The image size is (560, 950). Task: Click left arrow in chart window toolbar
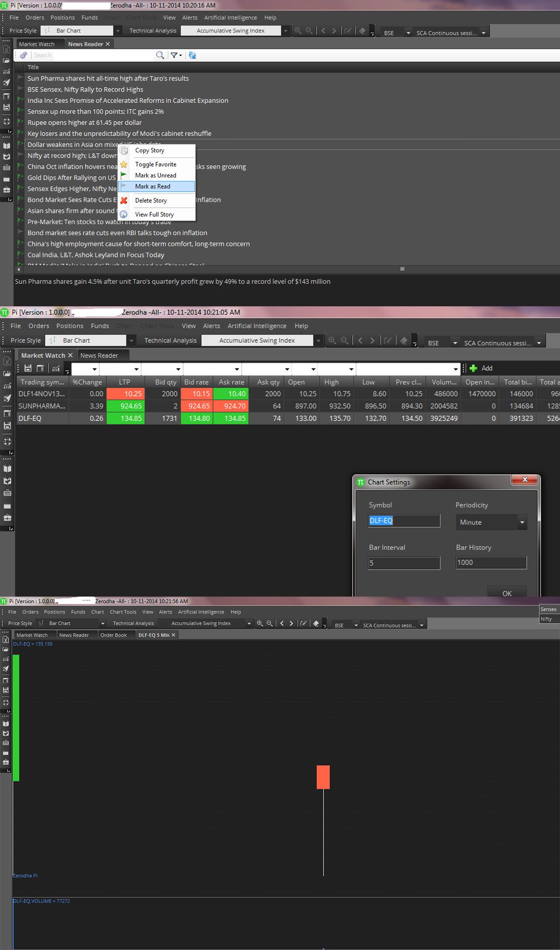(282, 623)
